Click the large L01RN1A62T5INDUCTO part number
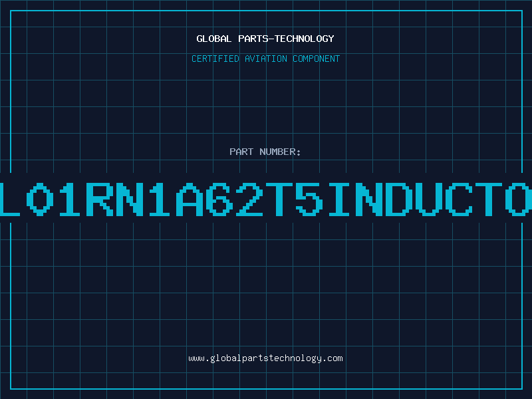Viewport: 532px width, 399px height. (x=266, y=199)
